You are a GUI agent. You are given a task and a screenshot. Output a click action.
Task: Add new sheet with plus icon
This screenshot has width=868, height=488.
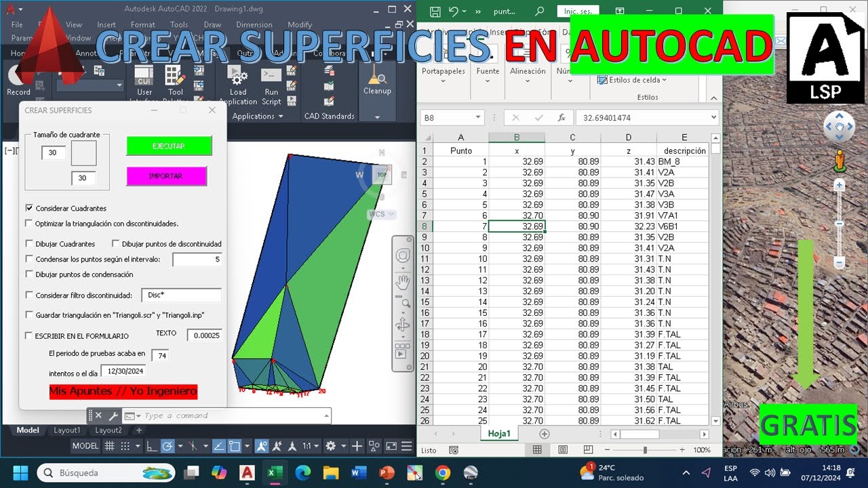pos(544,434)
